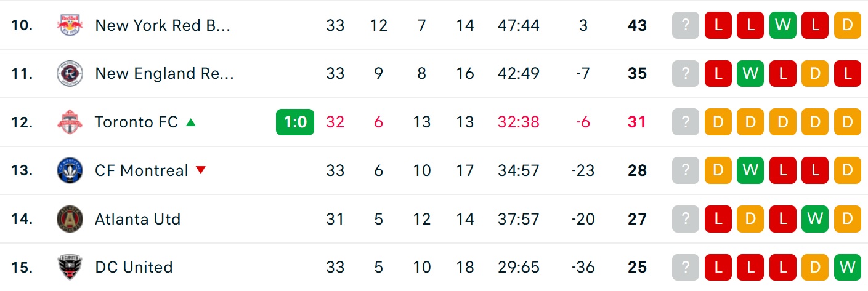The width and height of the screenshot is (868, 291).
Task: Click the New York Red Bulls logo
Action: pyautogui.click(x=69, y=25)
